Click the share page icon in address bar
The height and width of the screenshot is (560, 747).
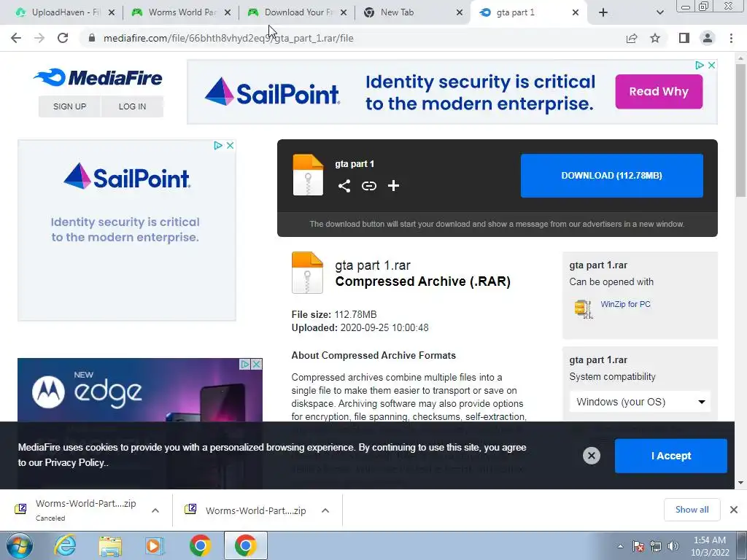pos(632,38)
